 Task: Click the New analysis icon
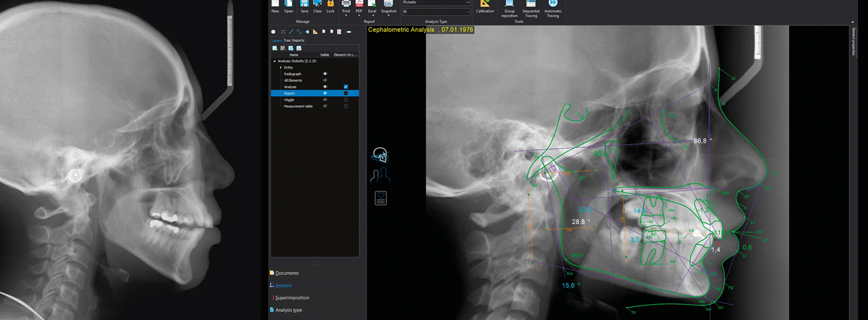click(275, 5)
